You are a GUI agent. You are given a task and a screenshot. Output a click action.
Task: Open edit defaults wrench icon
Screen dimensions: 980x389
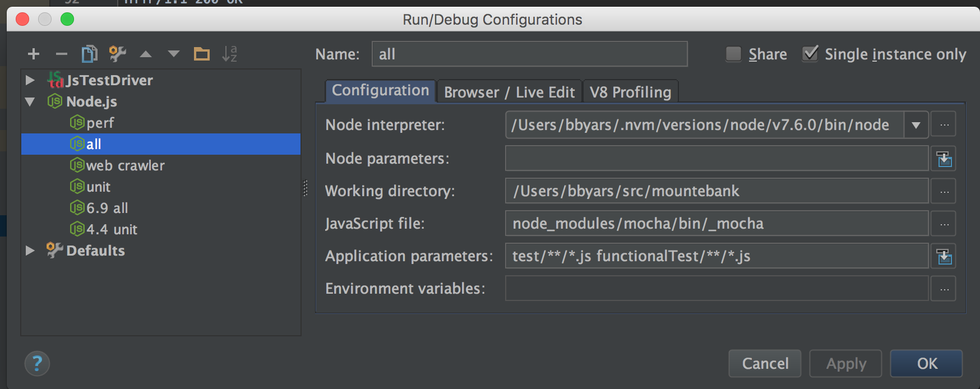tap(117, 54)
